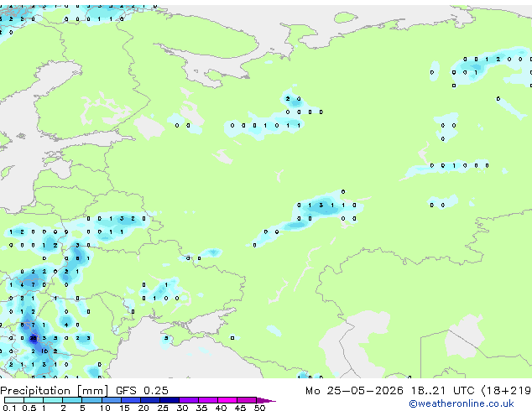This screenshot has height=411, width=532.
Task: Click the '0.25' resolution text in title
Action: 156,391
